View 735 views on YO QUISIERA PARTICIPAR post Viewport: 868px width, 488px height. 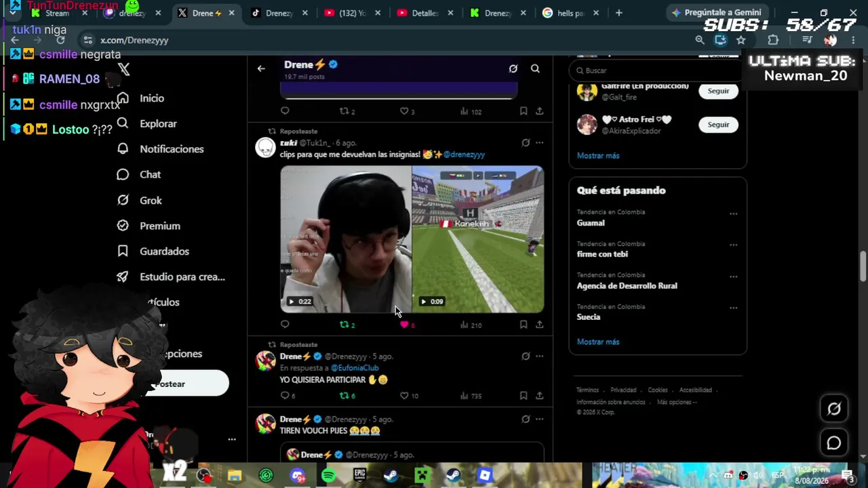471,396
